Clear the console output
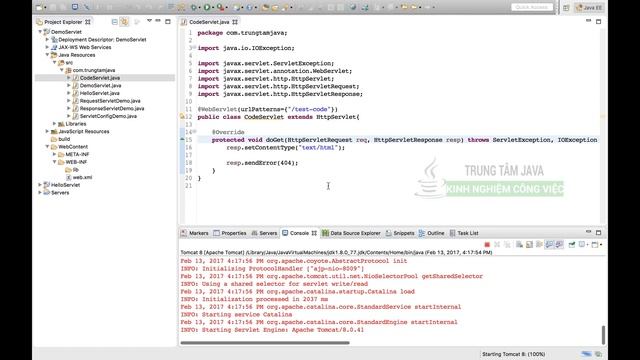This screenshot has height=360, width=640. click(x=519, y=244)
